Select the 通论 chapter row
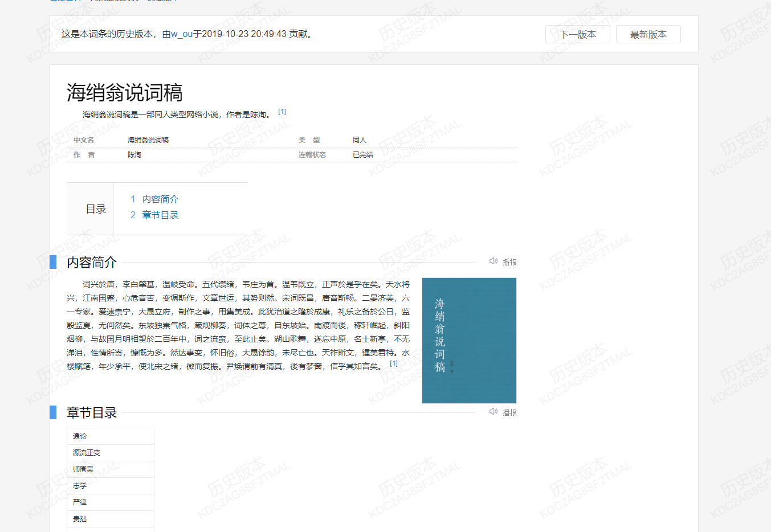Screen dimensions: 771x532 point(111,436)
